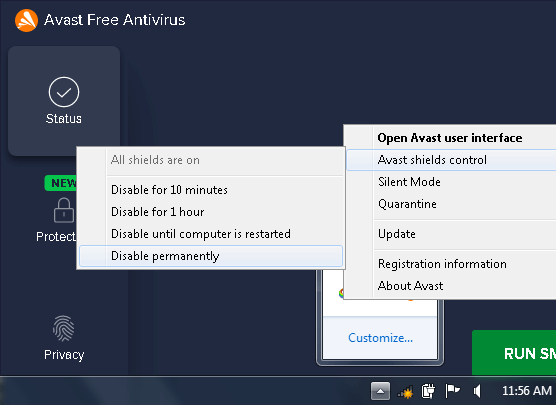Click the Avast Free Antivirus title text
Screen dimensions: 556x405
coord(115,20)
